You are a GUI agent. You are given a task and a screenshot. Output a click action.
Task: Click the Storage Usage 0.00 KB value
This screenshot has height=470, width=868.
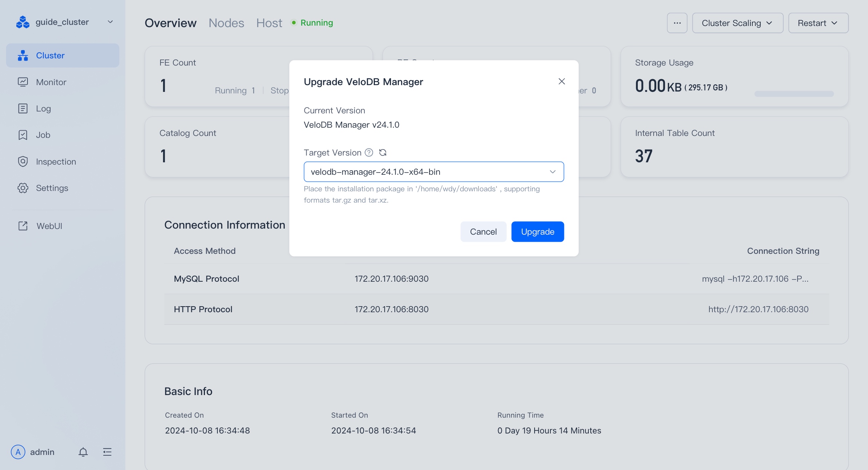point(658,86)
